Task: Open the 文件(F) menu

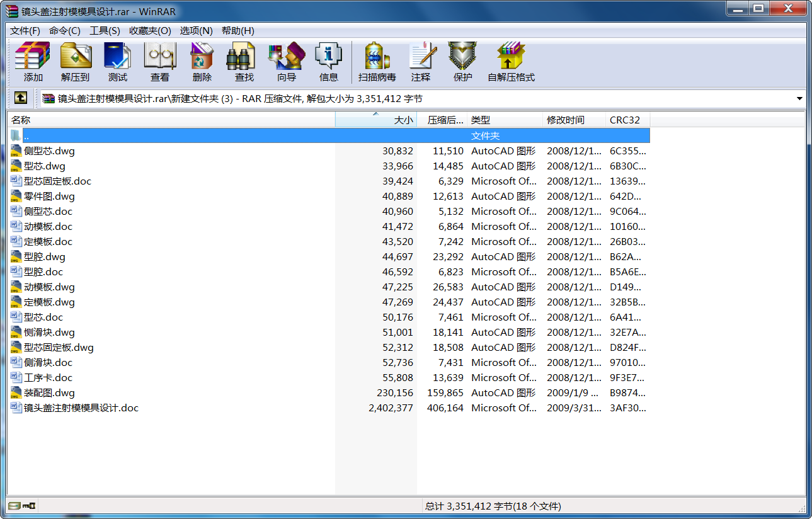Action: point(25,31)
